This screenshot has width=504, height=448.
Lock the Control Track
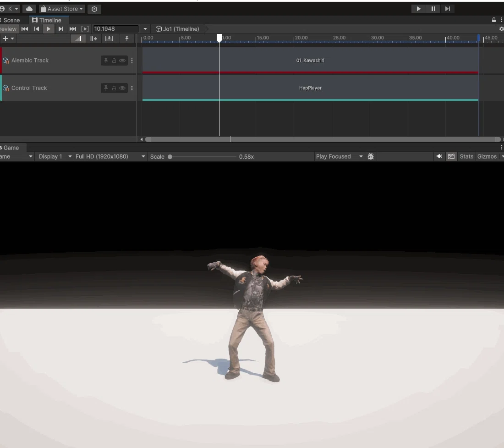(114, 88)
